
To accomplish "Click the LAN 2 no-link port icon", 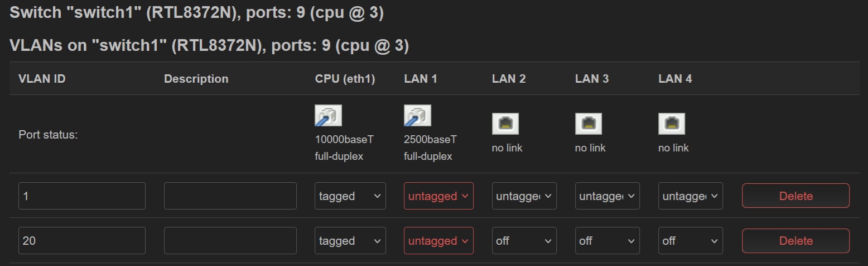I will [505, 123].
